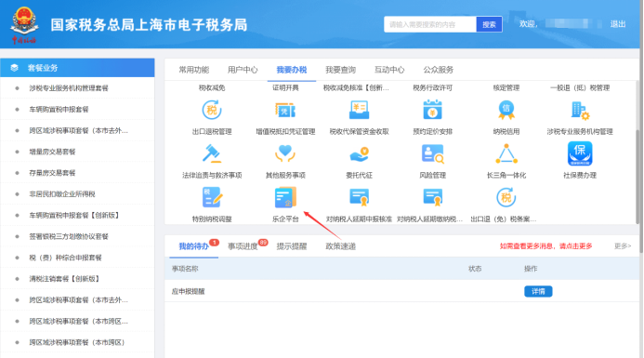
Task: Open the 风险管理 icon
Action: coord(432,153)
